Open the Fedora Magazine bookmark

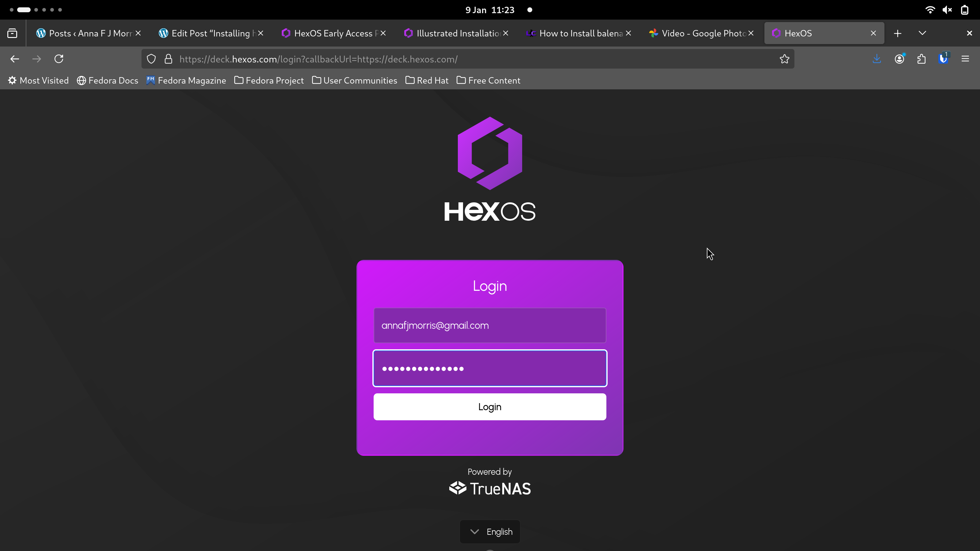click(x=187, y=81)
